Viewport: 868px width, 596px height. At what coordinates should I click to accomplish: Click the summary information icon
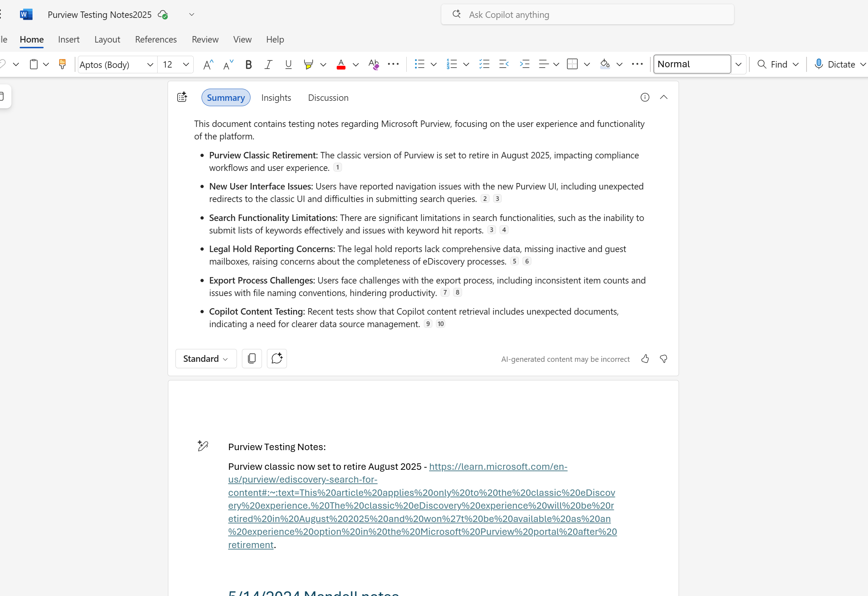point(645,97)
